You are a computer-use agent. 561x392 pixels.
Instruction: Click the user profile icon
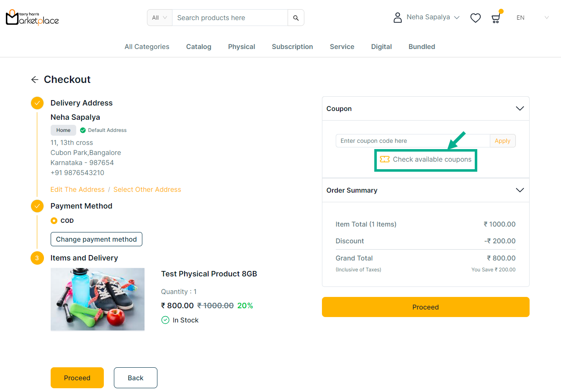click(397, 18)
